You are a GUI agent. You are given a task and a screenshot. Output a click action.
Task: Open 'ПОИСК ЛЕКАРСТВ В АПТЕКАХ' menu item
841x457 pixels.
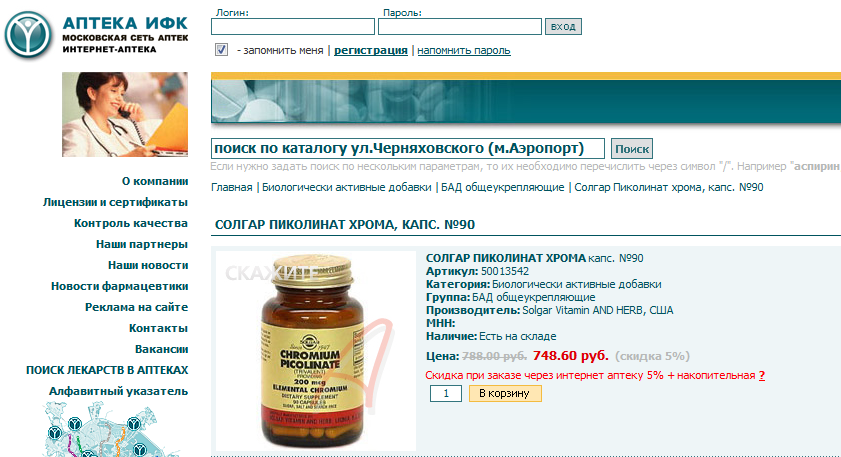click(x=107, y=370)
